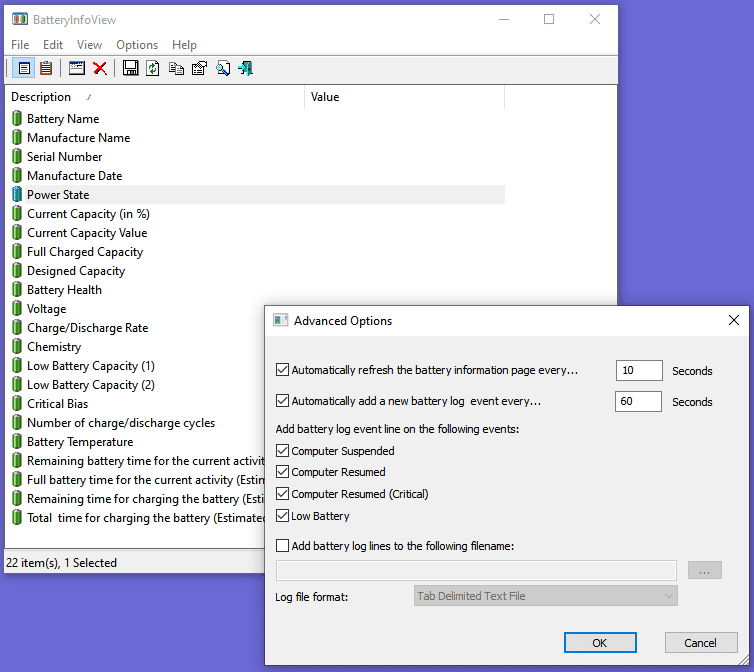Click battery icon beside Voltage
754x672 pixels.
[x=17, y=308]
